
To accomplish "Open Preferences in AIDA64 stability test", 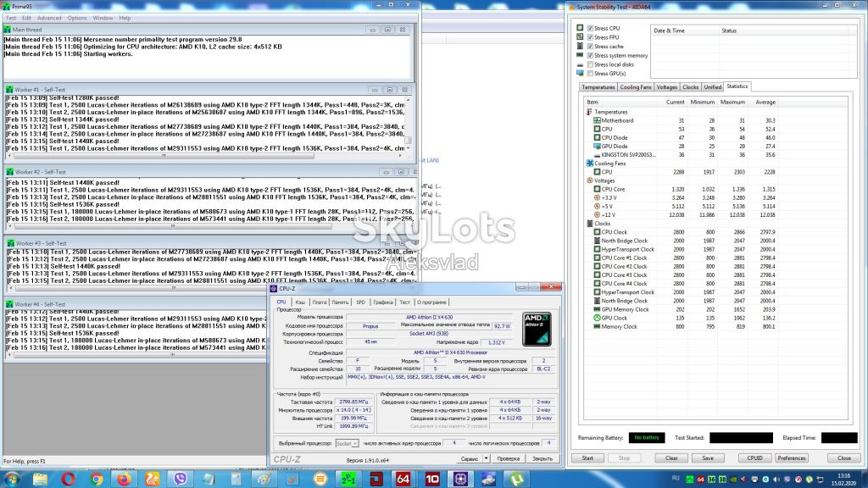I will coord(791,458).
